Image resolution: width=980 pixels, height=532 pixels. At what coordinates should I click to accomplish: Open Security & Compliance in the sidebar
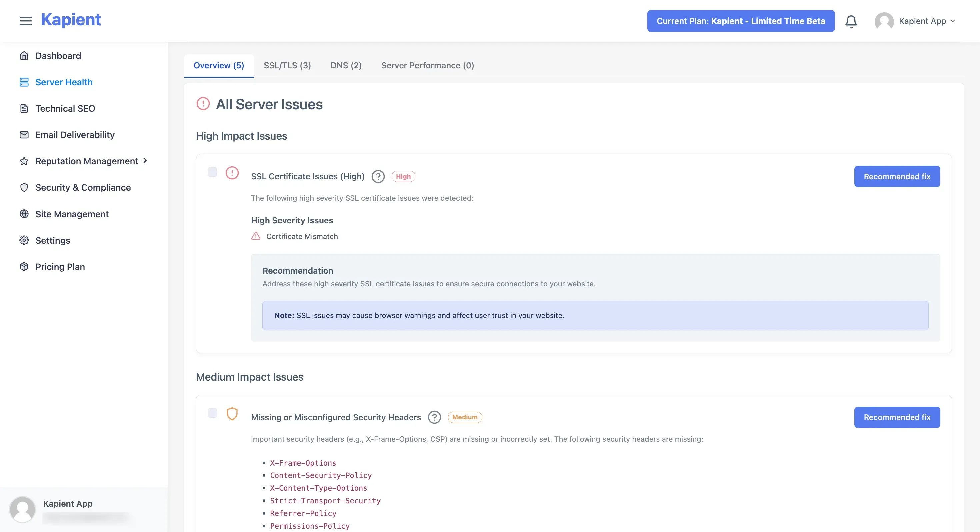pos(84,188)
